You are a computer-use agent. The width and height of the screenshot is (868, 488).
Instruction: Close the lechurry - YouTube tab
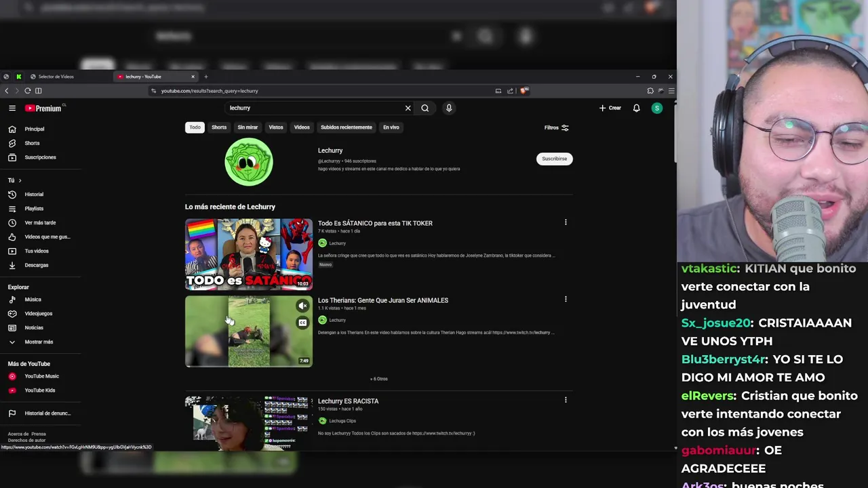(193, 77)
